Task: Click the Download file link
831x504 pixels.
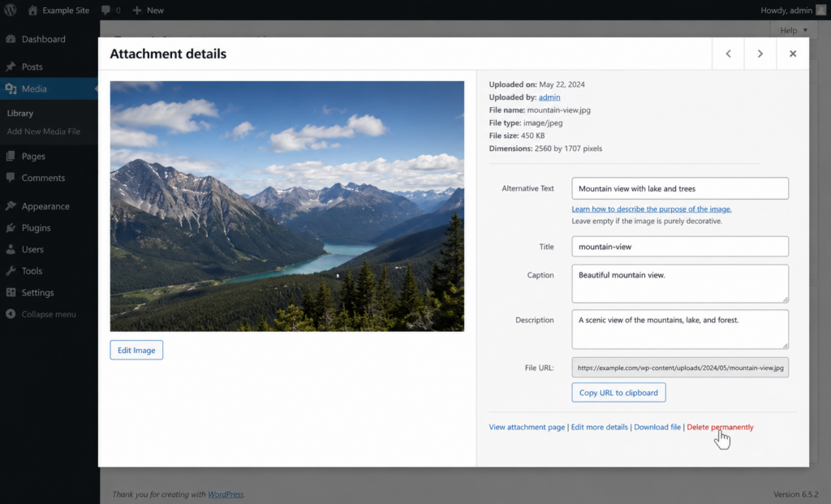Action: pyautogui.click(x=657, y=427)
